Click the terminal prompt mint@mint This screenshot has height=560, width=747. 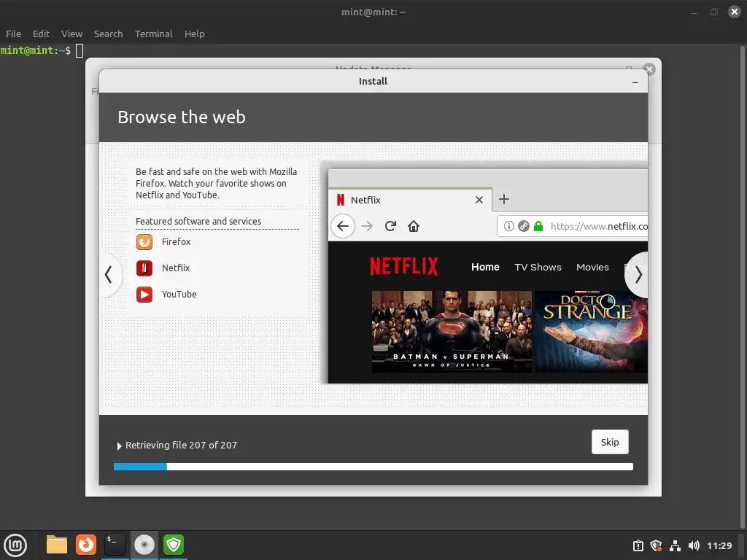click(27, 50)
